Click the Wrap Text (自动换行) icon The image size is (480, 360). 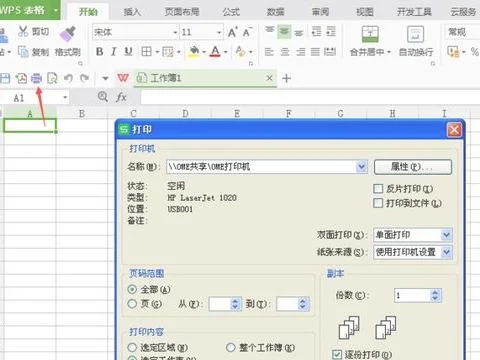(x=415, y=34)
